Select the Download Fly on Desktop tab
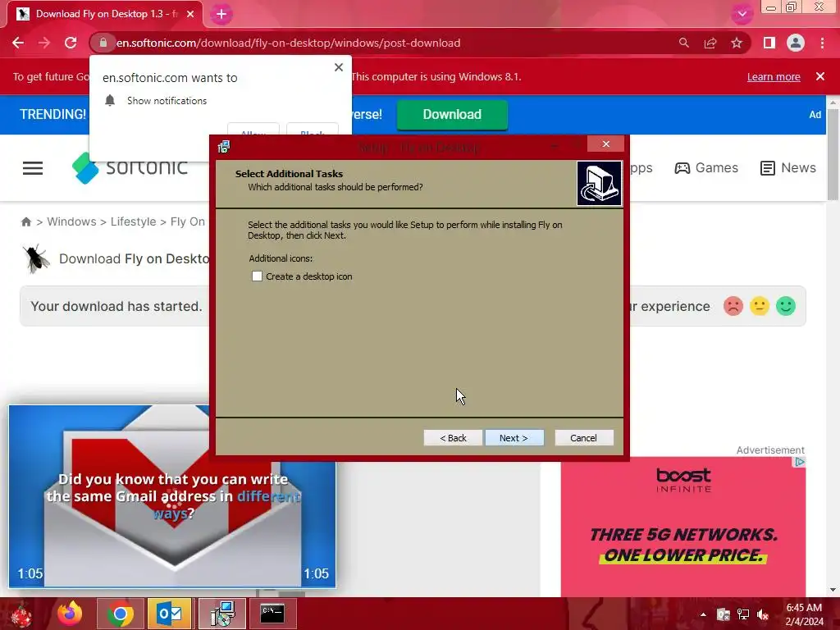The image size is (840, 630). 105,14
